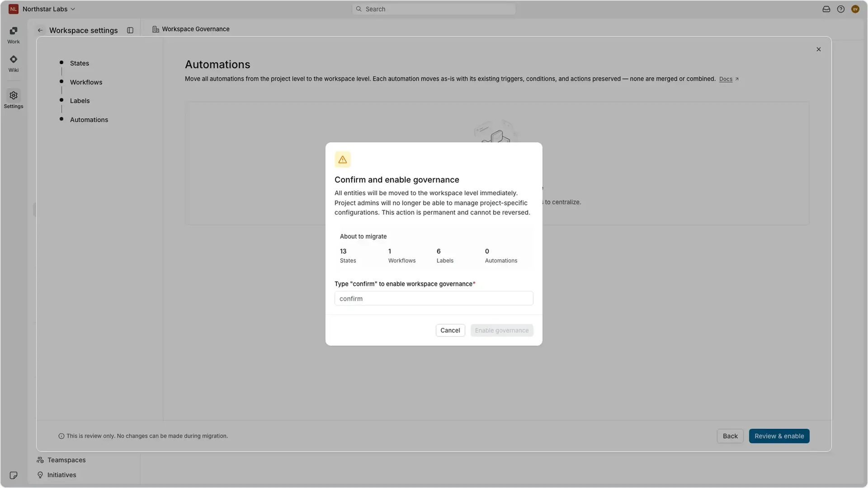This screenshot has width=868, height=488.
Task: Click the Northstar Labs NL logo
Action: 14,9
